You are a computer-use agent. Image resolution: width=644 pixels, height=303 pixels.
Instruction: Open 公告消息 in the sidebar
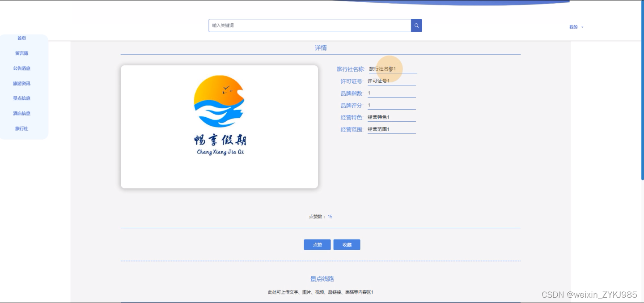point(21,68)
